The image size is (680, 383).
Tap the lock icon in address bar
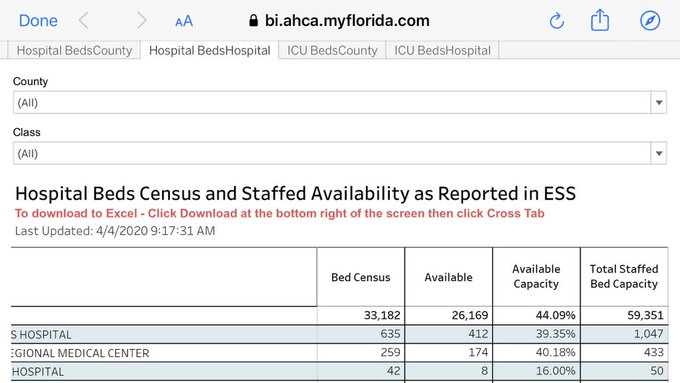[x=254, y=20]
